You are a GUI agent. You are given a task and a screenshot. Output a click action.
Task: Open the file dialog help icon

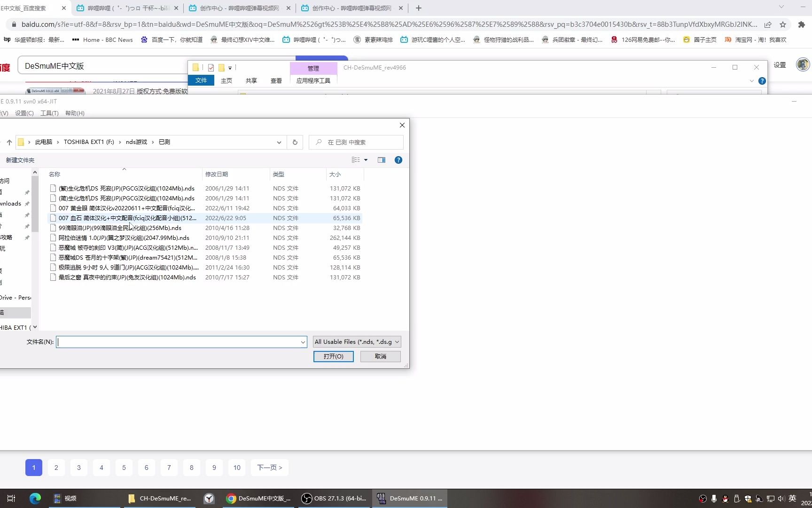click(398, 160)
